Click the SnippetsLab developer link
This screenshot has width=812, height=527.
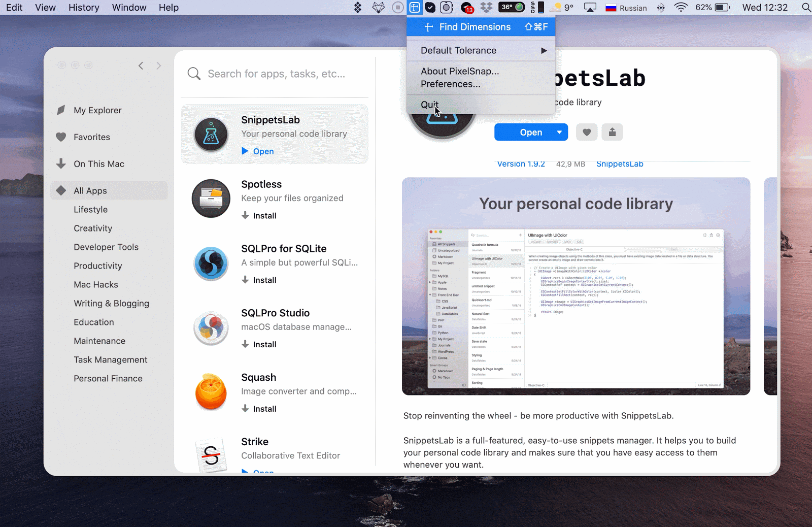pos(620,164)
